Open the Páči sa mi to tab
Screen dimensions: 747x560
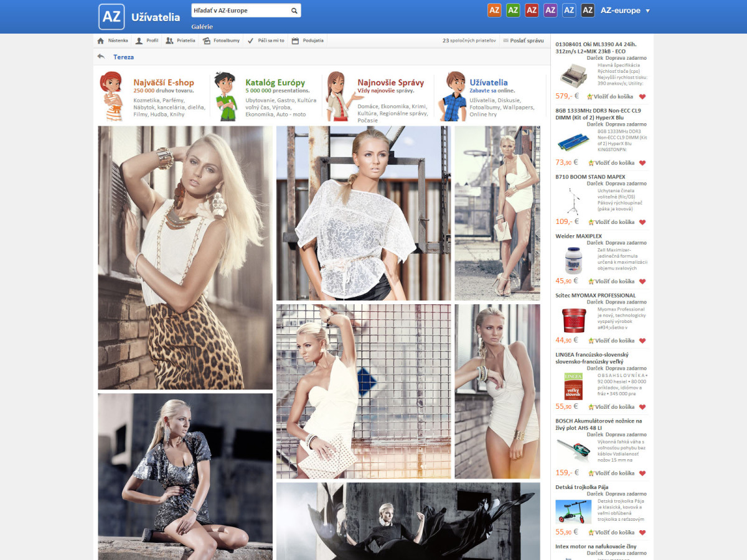pos(266,40)
